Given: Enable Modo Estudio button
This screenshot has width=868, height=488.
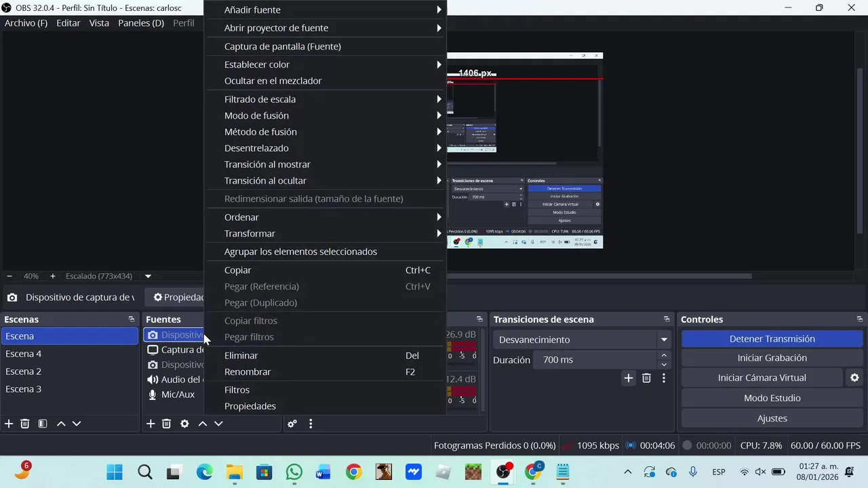Looking at the screenshot, I should 772,398.
